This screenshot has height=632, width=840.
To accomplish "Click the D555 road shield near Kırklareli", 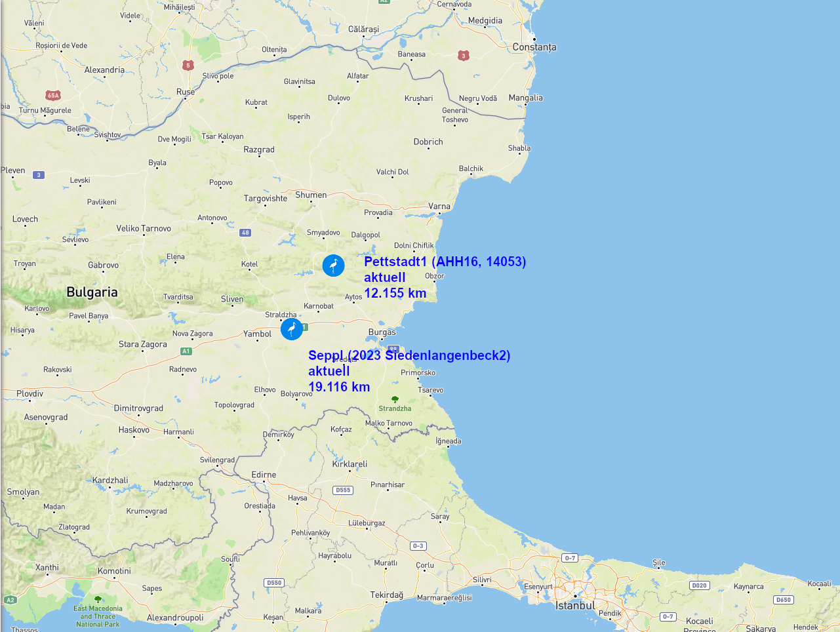I will [x=343, y=490].
